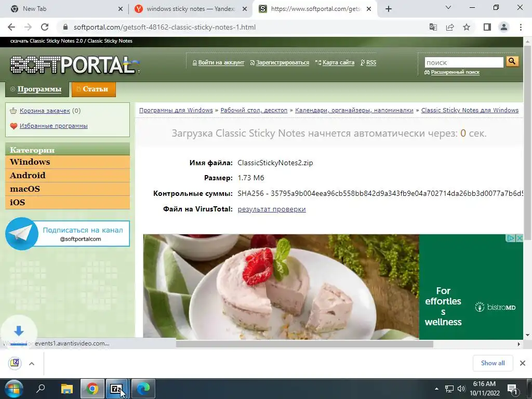
Task: Click the share page icon in address bar
Action: coord(450,27)
